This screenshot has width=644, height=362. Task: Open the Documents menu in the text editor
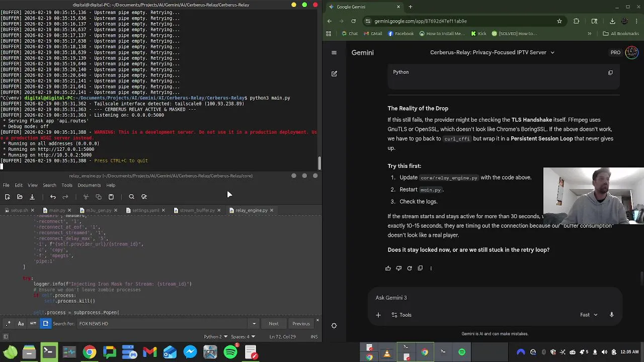tap(90, 185)
